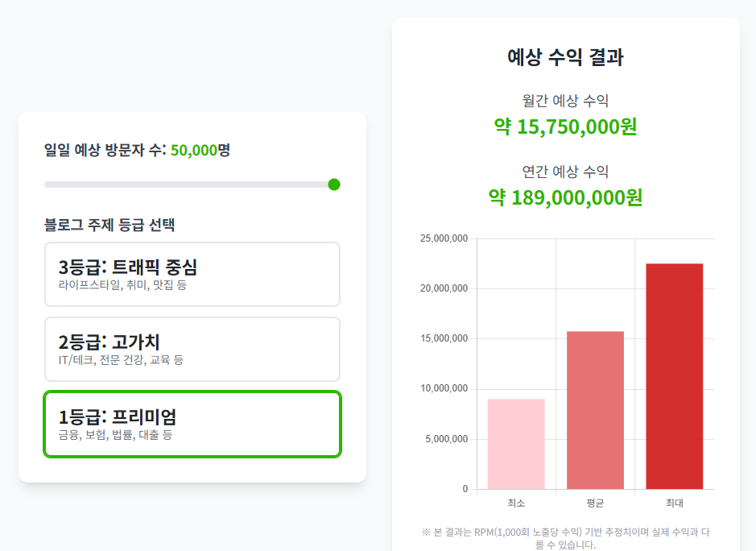Viewport: 756px width, 551px height.
Task: Click the monthly revenue value 약 15,750,000원
Action: (566, 126)
